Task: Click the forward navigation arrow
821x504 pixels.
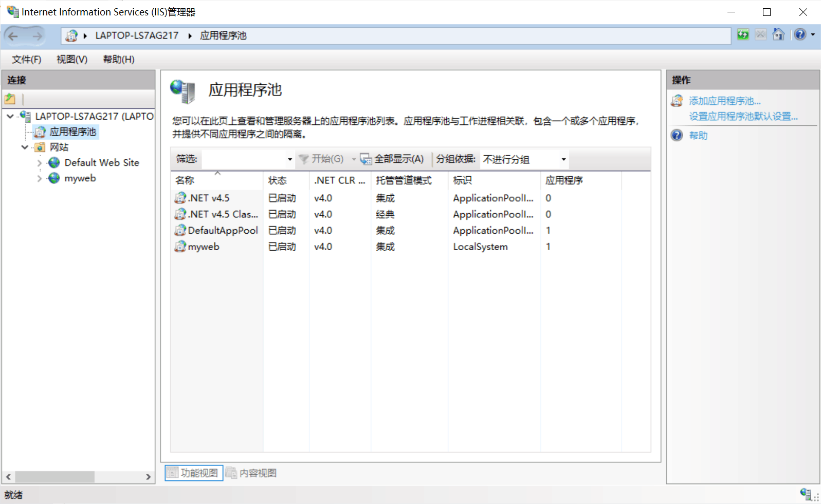Action: pyautogui.click(x=37, y=35)
